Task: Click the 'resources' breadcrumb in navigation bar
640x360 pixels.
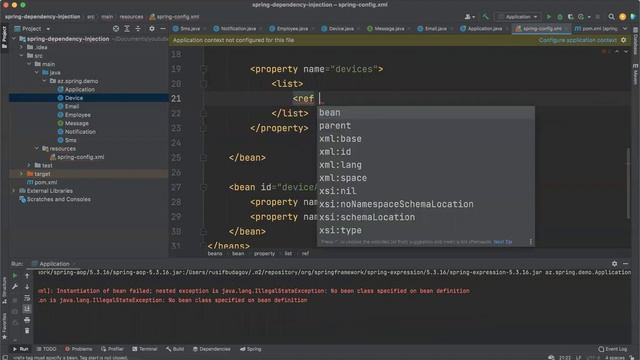Action: pyautogui.click(x=131, y=17)
